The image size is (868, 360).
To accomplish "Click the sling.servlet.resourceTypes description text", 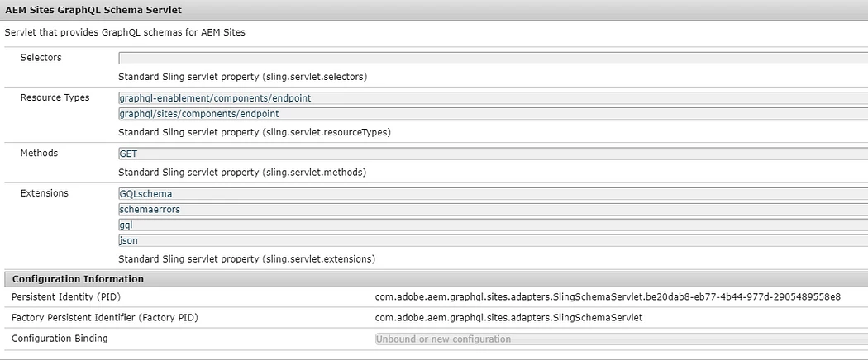I will pyautogui.click(x=255, y=133).
